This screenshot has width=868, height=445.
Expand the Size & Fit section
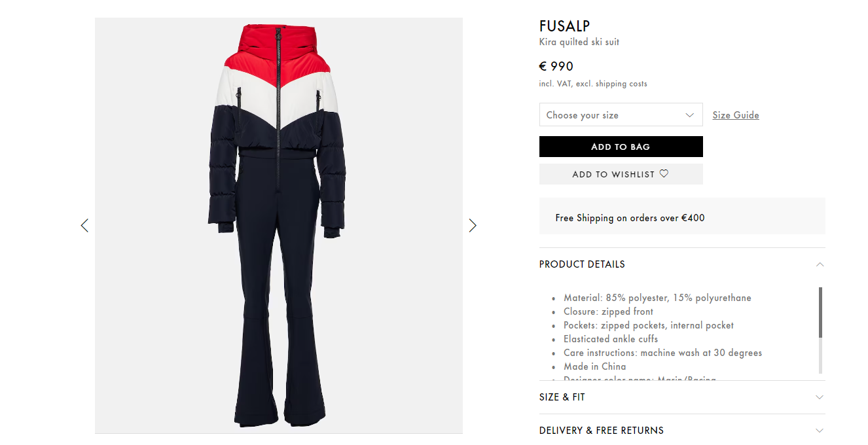click(682, 397)
